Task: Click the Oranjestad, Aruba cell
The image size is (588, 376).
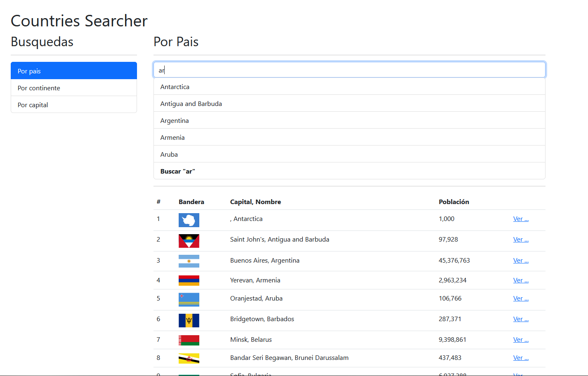Action: coord(256,298)
